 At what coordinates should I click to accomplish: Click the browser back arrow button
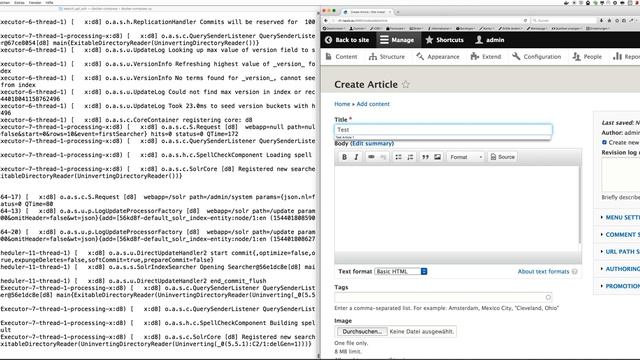tap(326, 20)
